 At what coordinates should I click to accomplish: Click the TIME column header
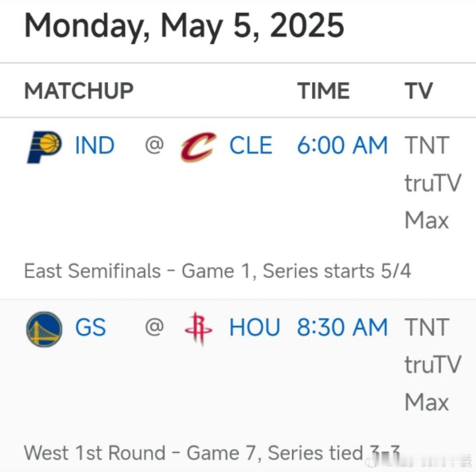(323, 91)
